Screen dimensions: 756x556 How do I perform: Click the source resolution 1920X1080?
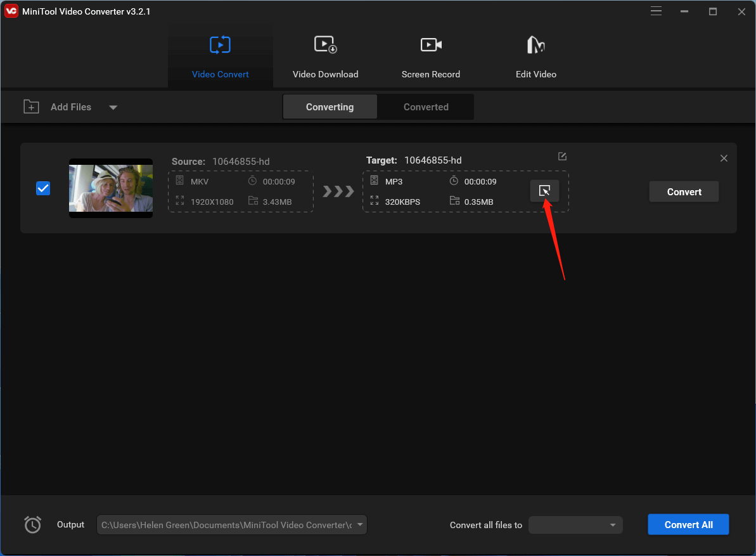pos(212,202)
